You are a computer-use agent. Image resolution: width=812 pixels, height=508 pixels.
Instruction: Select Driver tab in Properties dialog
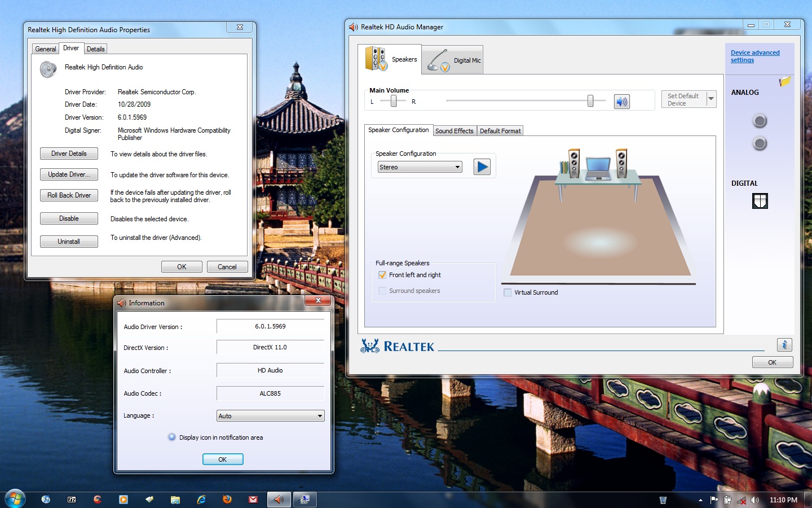point(71,48)
